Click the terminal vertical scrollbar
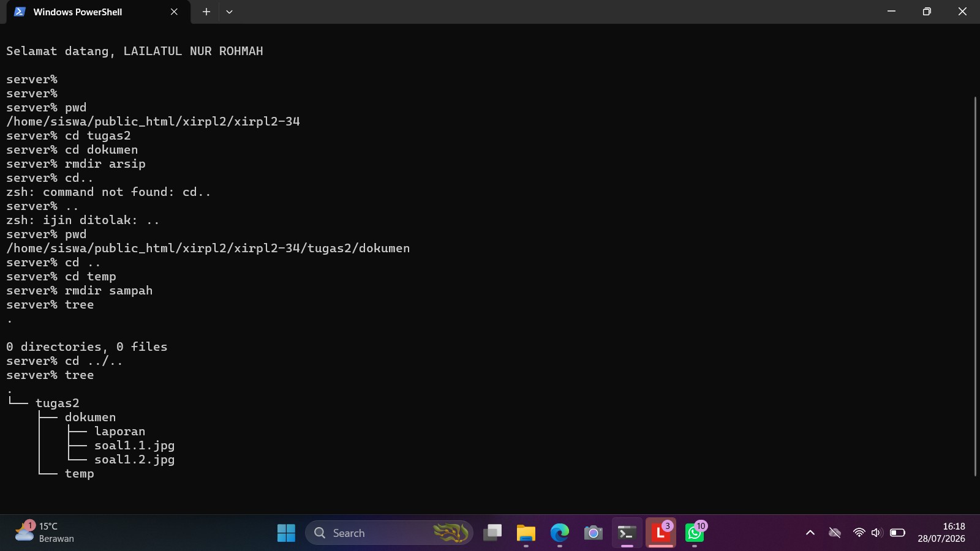The width and height of the screenshot is (980, 551). tap(975, 286)
